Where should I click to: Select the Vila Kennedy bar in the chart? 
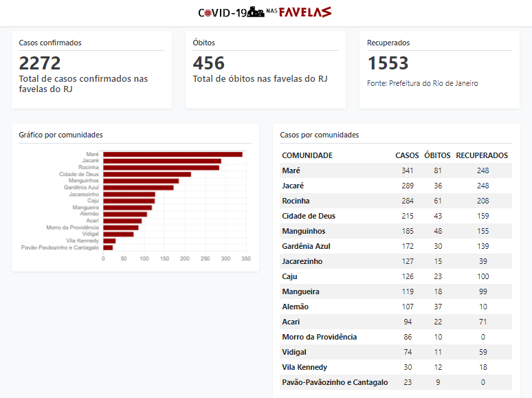[x=109, y=241]
